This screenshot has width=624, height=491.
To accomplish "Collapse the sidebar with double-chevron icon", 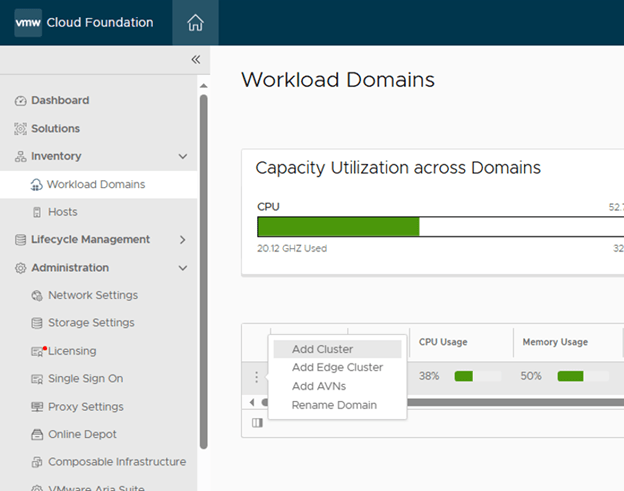I will [x=196, y=60].
